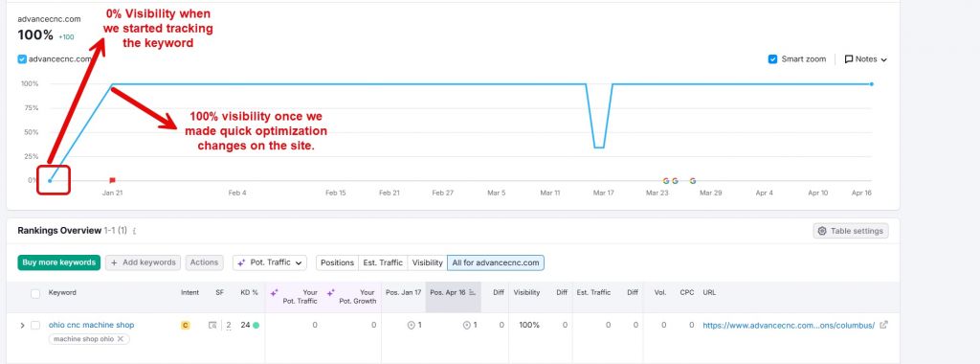Click the sparkle icon beside Your Pot. Growth
Image resolution: width=980 pixels, height=364 pixels.
[x=331, y=292]
